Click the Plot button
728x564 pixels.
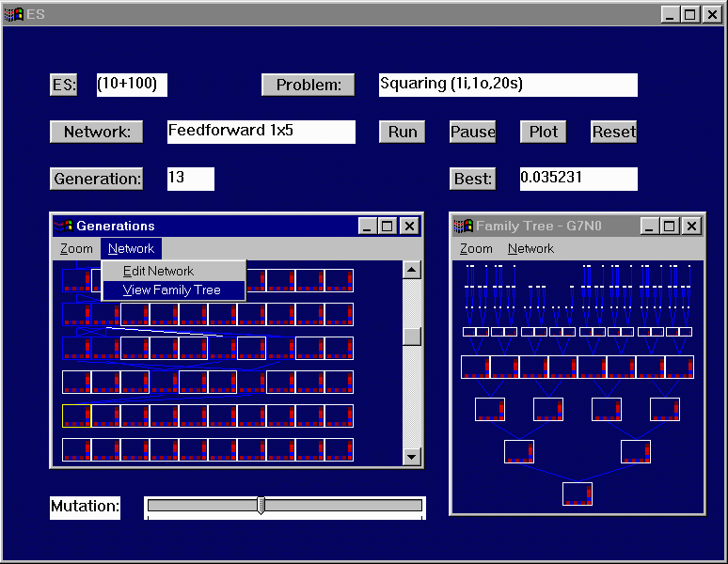[x=544, y=132]
